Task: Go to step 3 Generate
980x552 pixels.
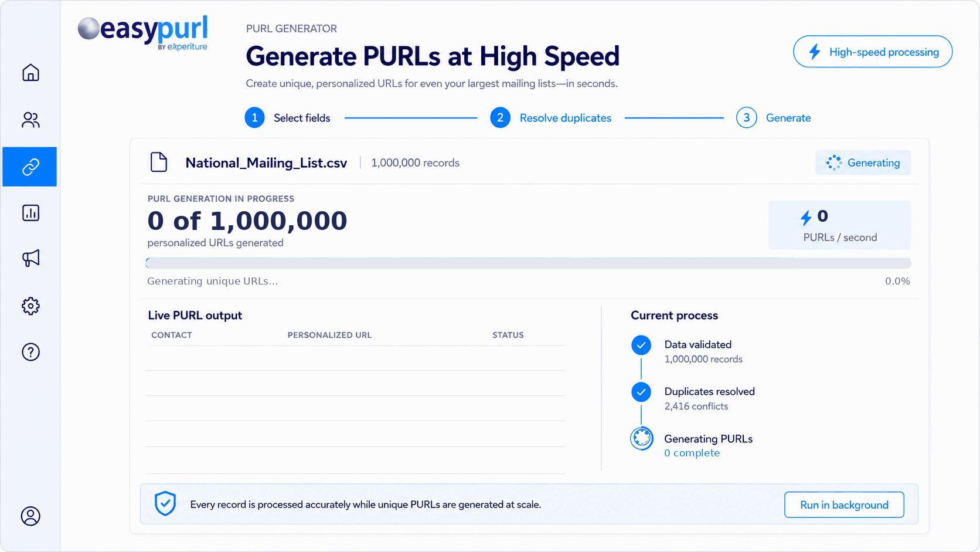Action: click(774, 118)
